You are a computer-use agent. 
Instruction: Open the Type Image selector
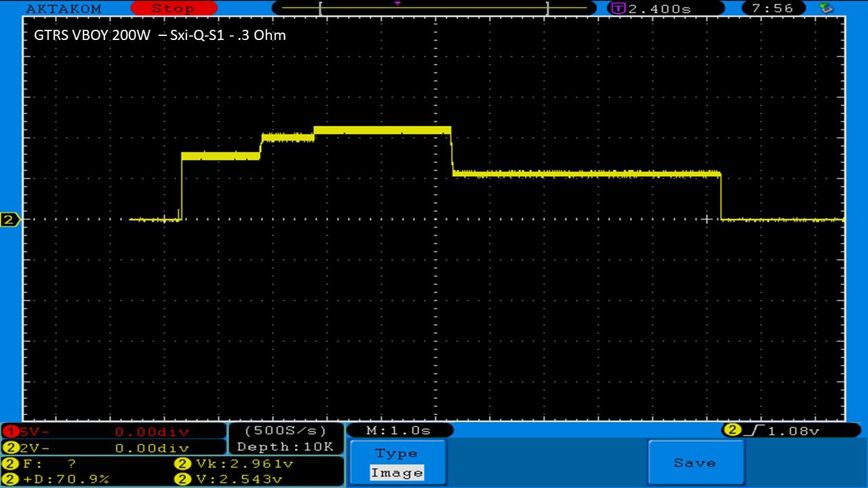pyautogui.click(x=397, y=464)
